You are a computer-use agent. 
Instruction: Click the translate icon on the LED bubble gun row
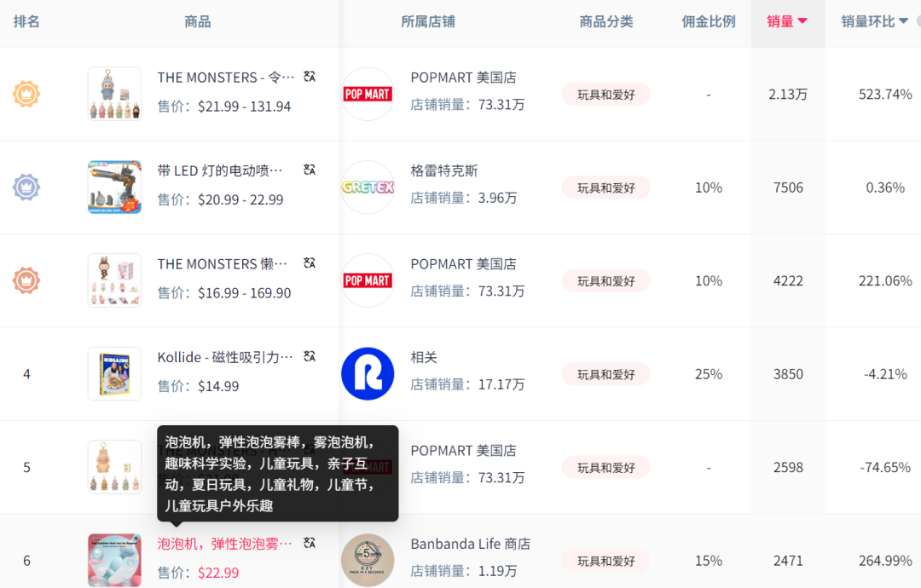[309, 170]
